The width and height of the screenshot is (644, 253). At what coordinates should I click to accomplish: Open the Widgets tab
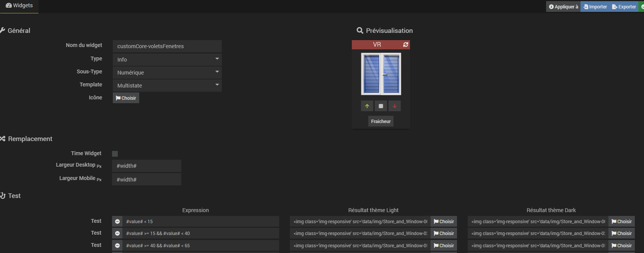click(x=19, y=6)
